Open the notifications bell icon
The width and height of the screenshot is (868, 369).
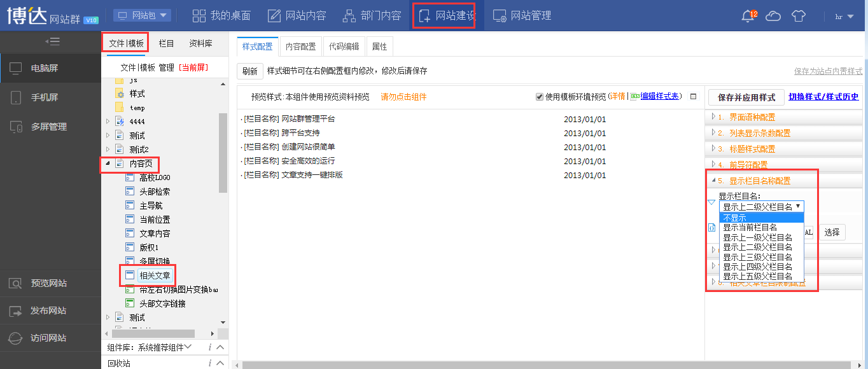coord(749,15)
